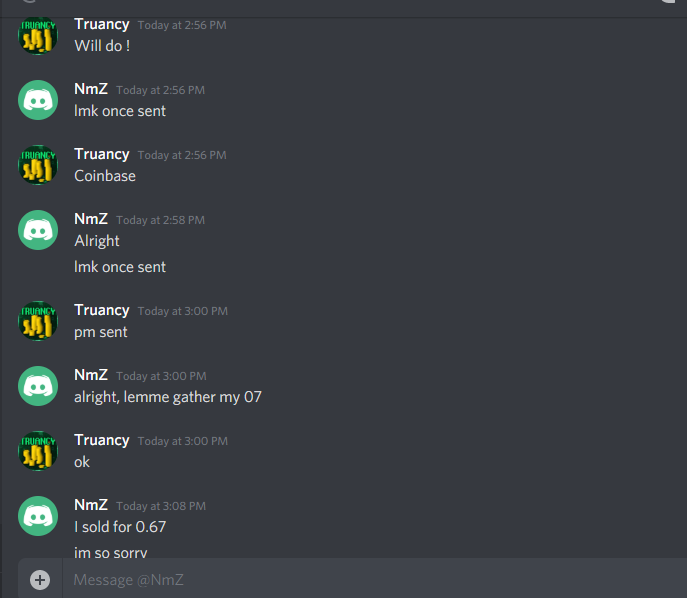
Task: Click NmZ's avatar beside 'lemme gather my 07'
Action: click(38, 386)
